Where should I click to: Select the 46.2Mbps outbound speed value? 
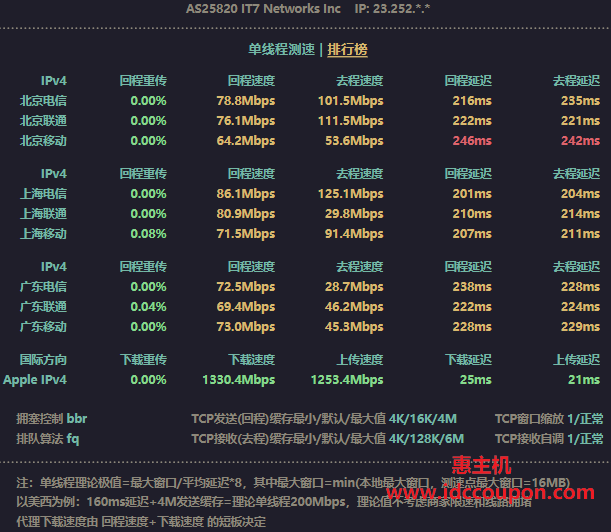coord(354,307)
